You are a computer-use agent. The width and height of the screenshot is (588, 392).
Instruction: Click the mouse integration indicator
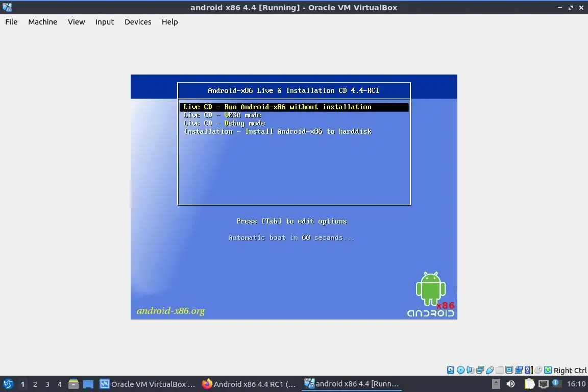[x=538, y=370]
